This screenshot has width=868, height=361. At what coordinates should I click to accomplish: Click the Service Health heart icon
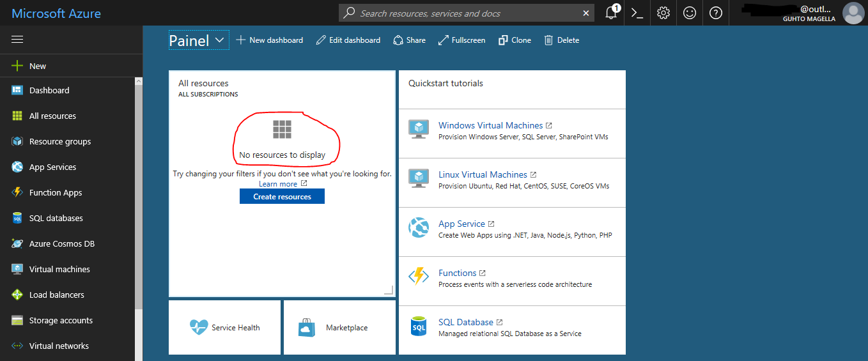[199, 327]
